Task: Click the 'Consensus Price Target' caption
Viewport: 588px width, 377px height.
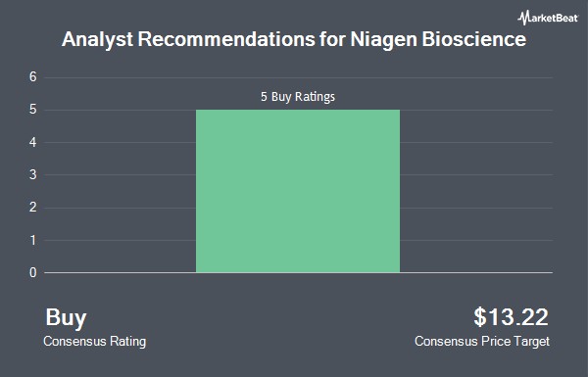Action: click(x=482, y=342)
